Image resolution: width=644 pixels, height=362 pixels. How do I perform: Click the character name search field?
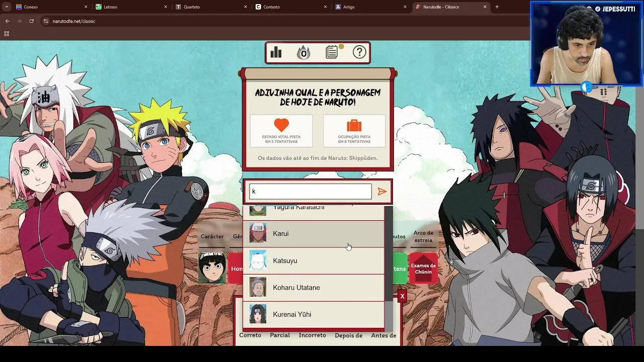coord(310,192)
